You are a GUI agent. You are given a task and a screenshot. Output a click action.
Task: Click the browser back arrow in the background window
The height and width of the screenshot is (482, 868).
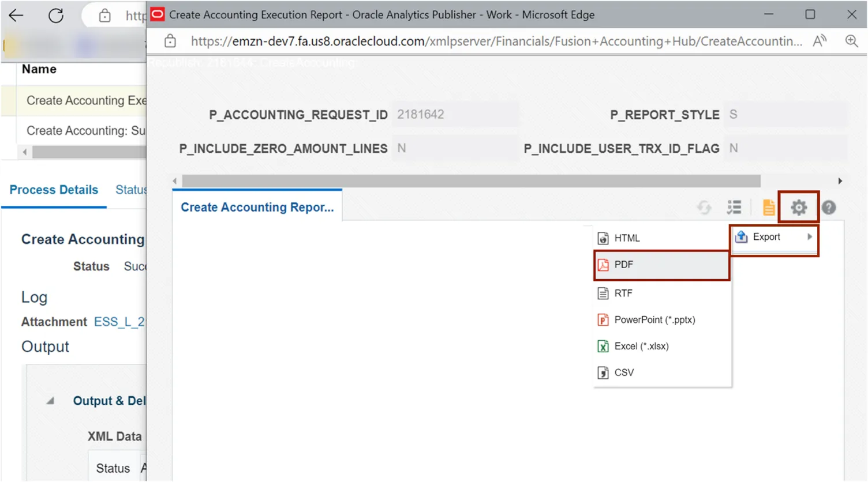click(x=16, y=16)
